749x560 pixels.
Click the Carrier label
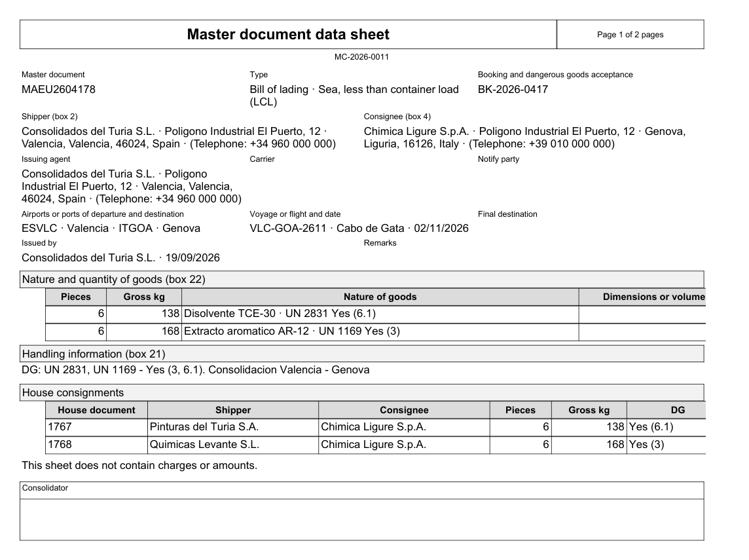point(262,159)
